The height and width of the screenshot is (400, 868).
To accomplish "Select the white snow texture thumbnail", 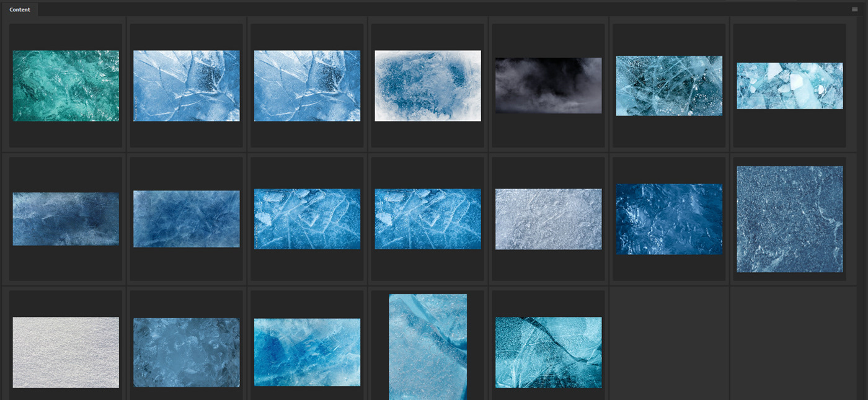I will tap(66, 352).
